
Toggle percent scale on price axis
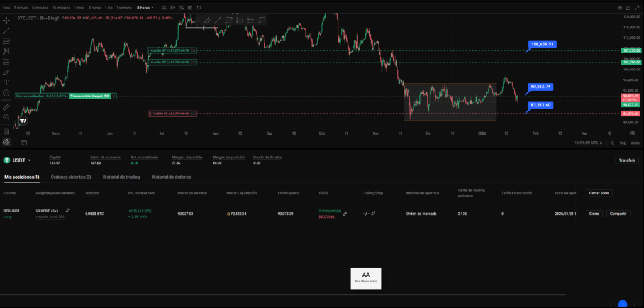click(612, 143)
